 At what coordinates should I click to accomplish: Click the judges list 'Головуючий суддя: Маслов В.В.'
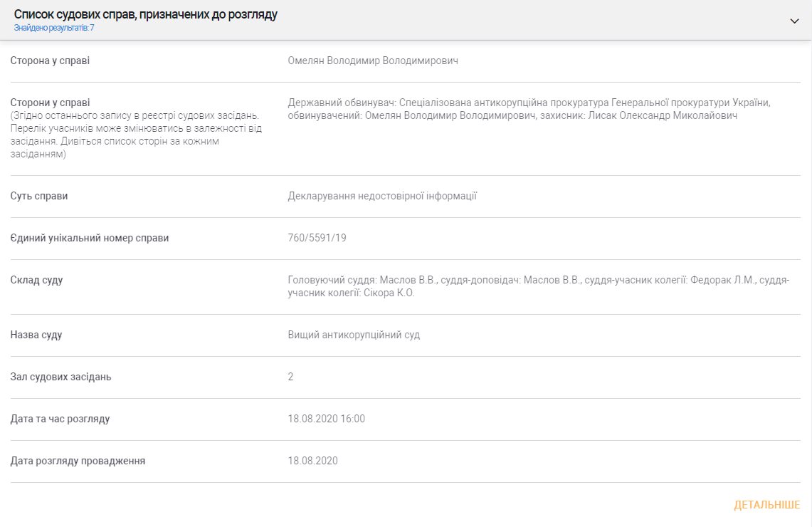coord(538,286)
